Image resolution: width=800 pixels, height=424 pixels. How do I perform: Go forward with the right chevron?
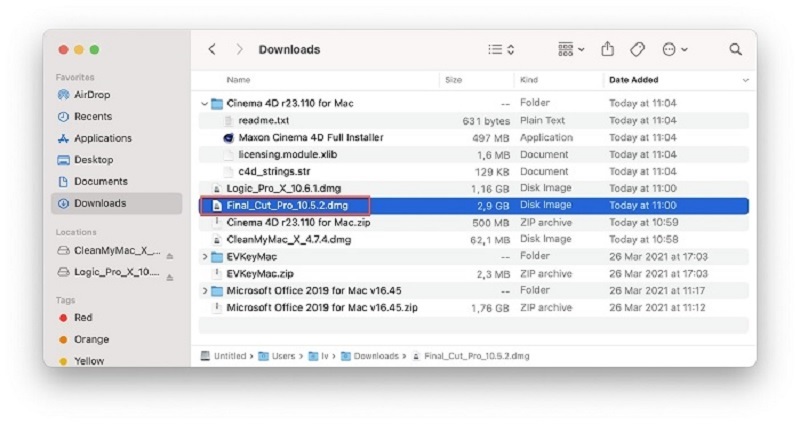(x=239, y=49)
